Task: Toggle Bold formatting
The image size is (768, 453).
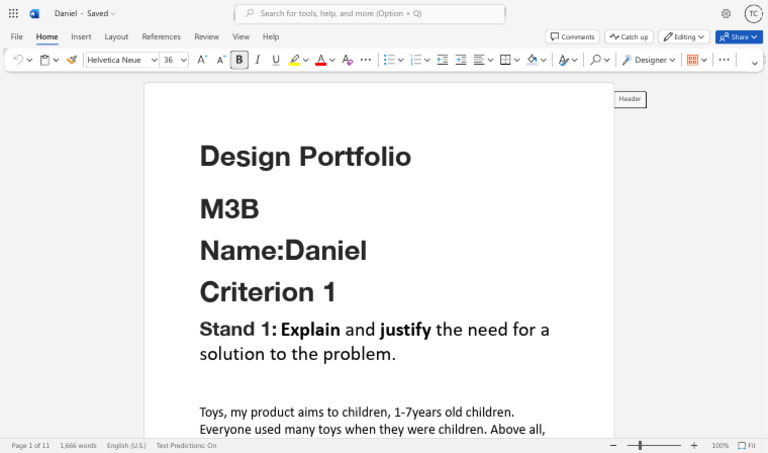Action: pyautogui.click(x=239, y=60)
